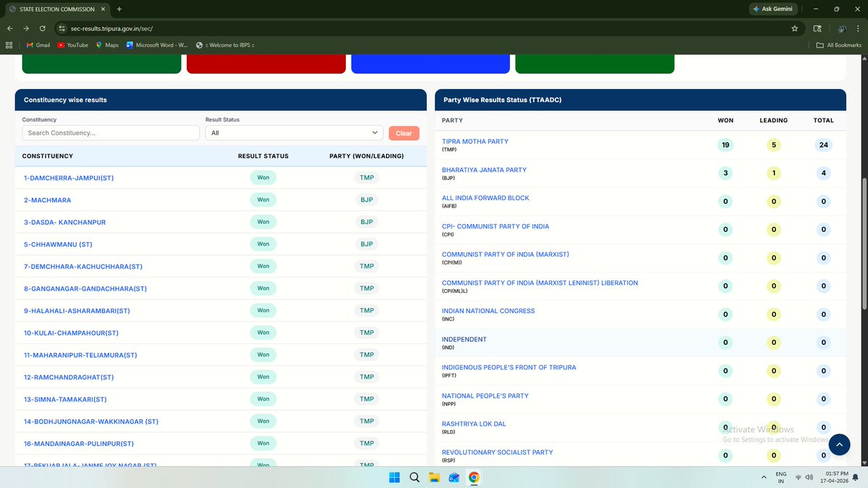Click the RASHTRIYA LOK DAL link

click(x=474, y=424)
